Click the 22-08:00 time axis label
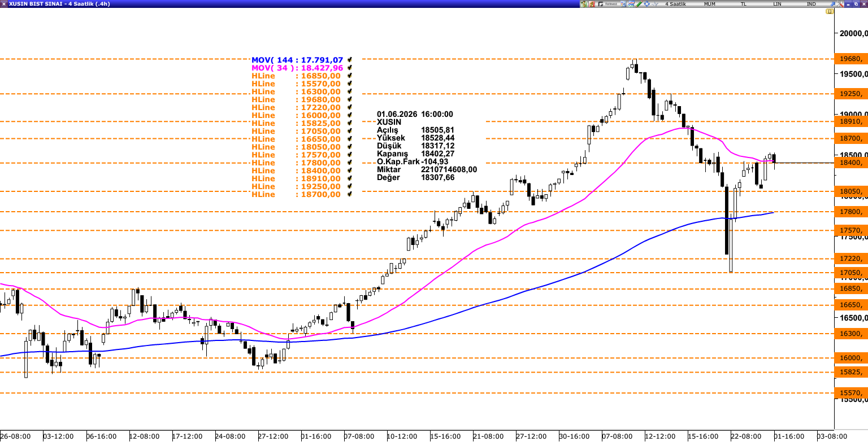 pyautogui.click(x=746, y=436)
